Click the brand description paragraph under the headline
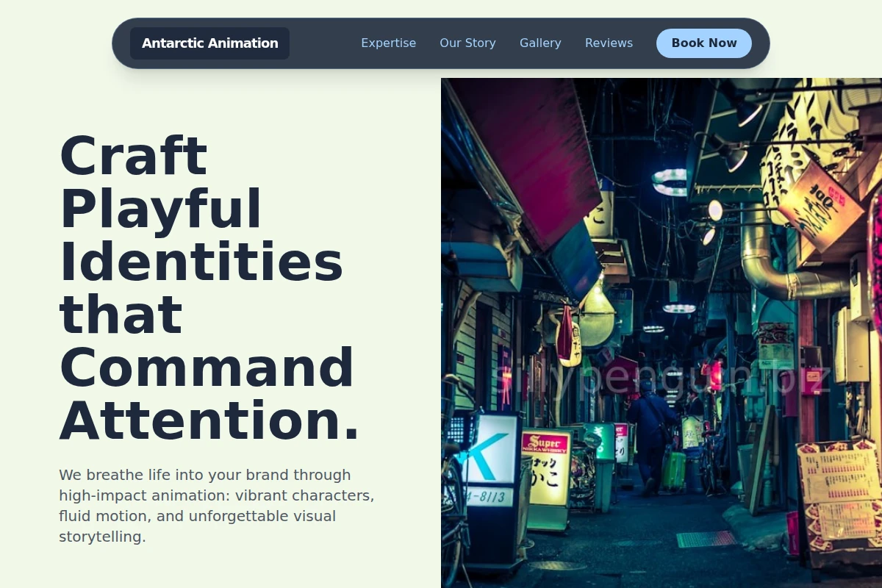882x588 pixels. pos(217,506)
